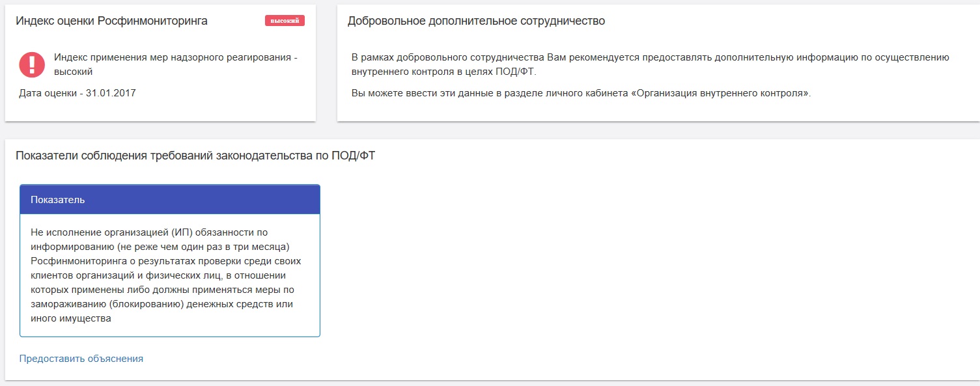Click the "Показатели соблюдения требований законодательства" heading
Viewport: 980px width, 386px height.
pos(195,156)
